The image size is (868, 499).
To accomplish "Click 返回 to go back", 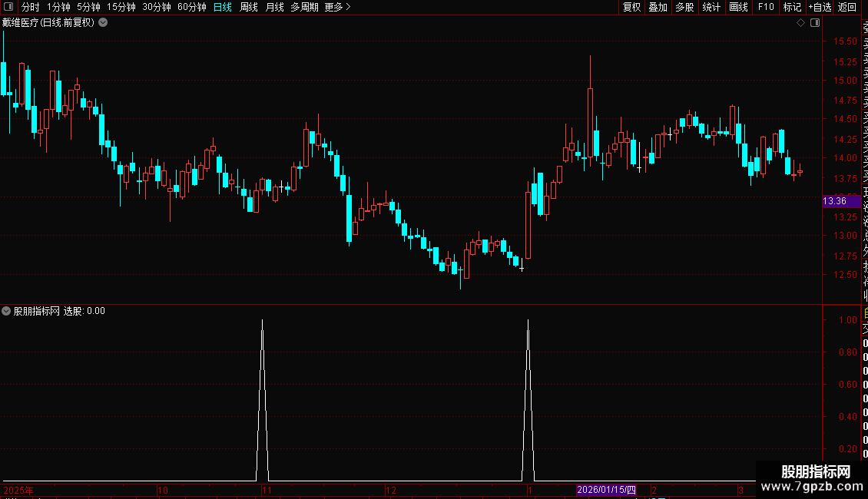I will (x=847, y=7).
